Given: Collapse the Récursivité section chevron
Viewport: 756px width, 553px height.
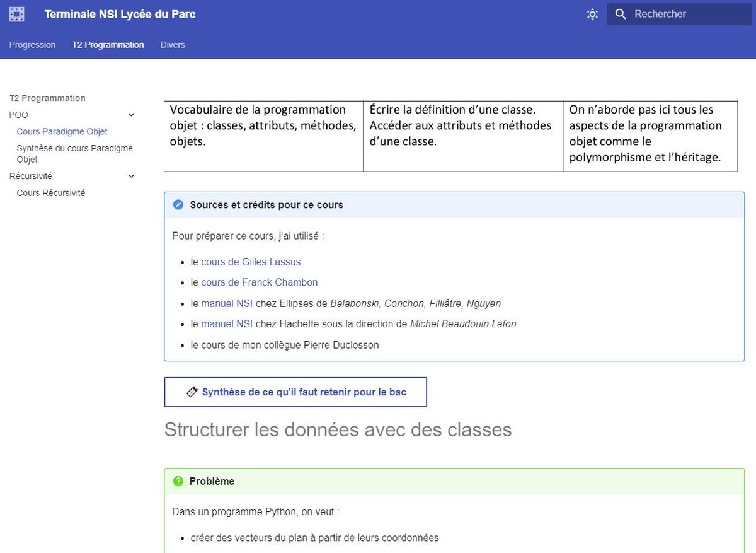Looking at the screenshot, I should [131, 176].
